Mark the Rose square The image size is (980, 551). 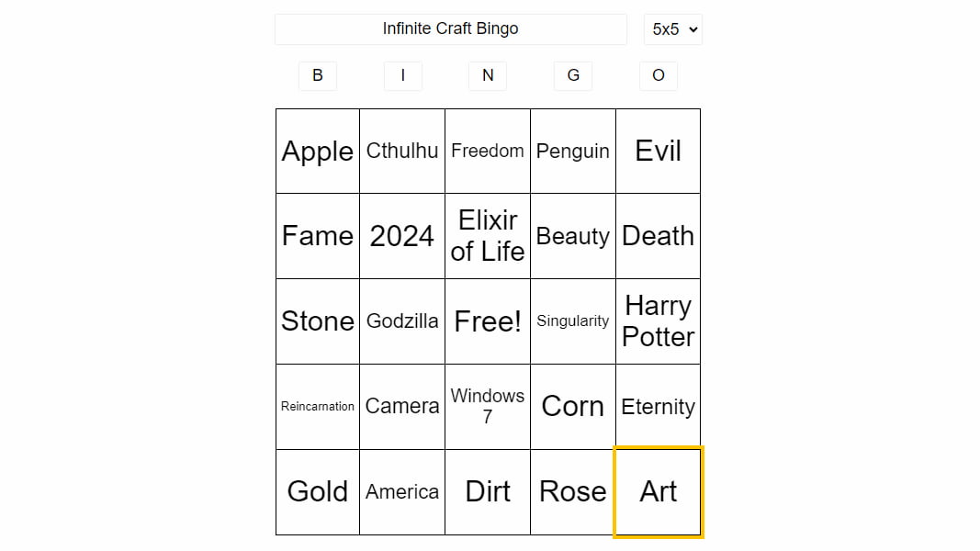(572, 491)
